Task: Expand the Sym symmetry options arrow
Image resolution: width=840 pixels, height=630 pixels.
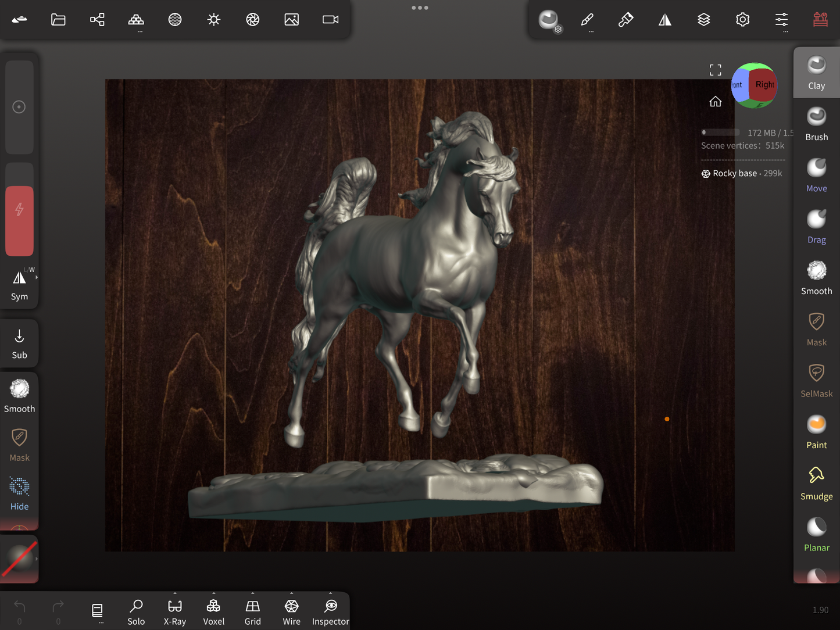Action: (x=37, y=278)
